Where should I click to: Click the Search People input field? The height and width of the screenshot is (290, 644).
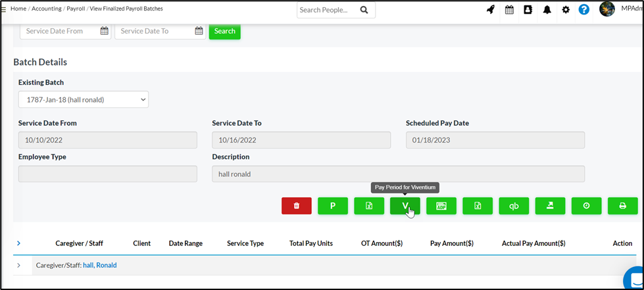pos(327,10)
